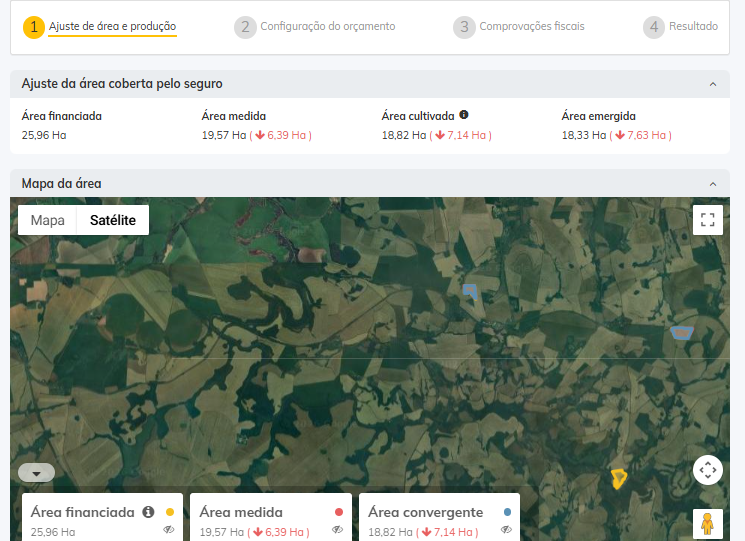Toggle Área convergente layer visibility eye
745x541 pixels.
pyautogui.click(x=506, y=530)
